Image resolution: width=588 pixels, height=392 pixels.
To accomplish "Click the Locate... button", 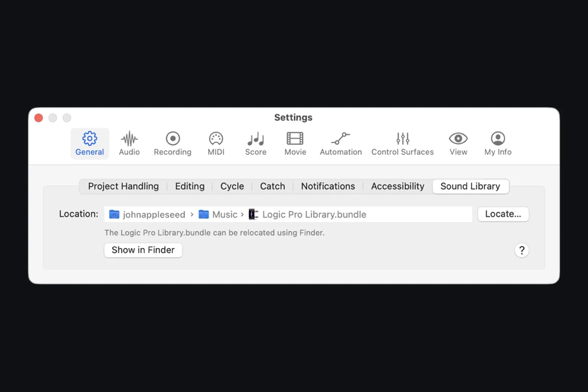I will 503,214.
